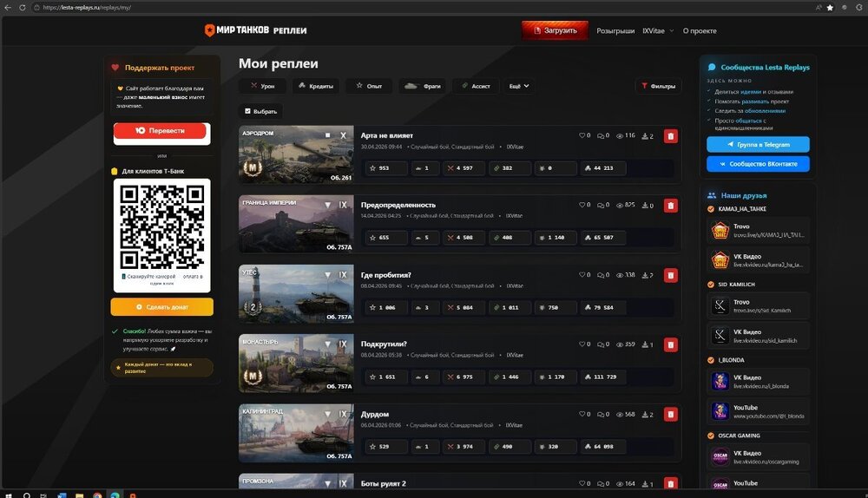Screen dimensions: 868x498
Task: Open the "Фильтры" filter panel
Action: [x=658, y=86]
